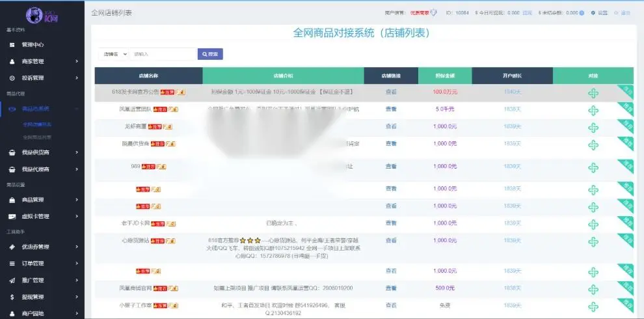Viewport: 644px width, 319px height.
Task: Click the 投诉管理 icon in sidebar
Action: (12, 77)
